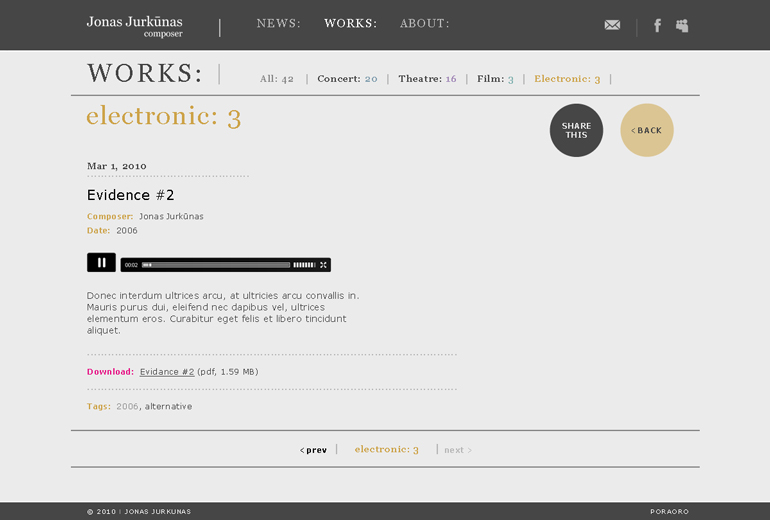Open the email envelope icon
Screen dimensions: 770x520
(x=612, y=25)
